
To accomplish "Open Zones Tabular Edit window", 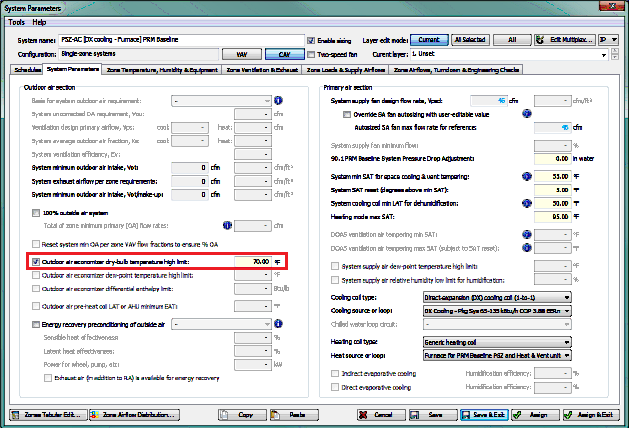I will tap(46, 413).
